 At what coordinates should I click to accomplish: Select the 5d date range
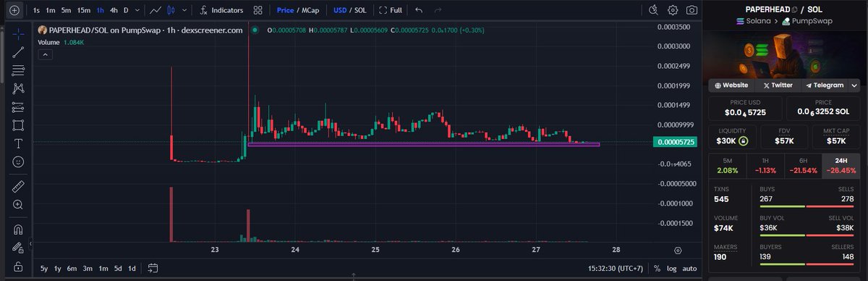[x=118, y=268]
